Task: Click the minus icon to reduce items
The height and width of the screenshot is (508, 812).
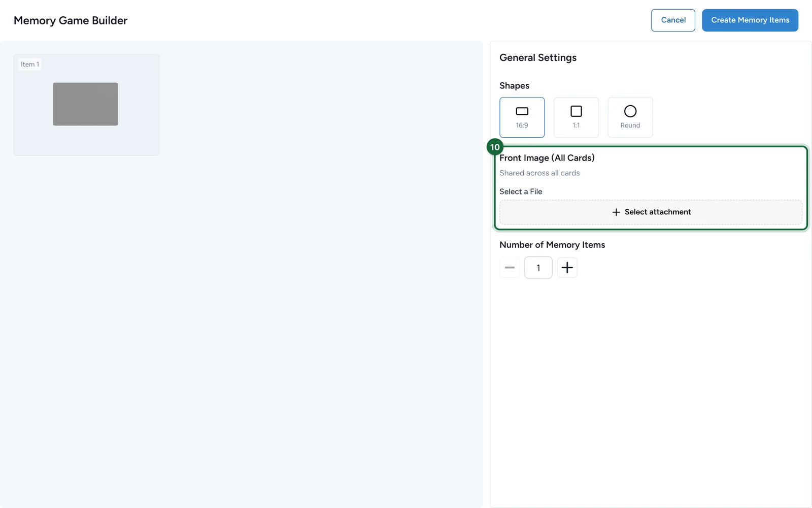Action: tap(510, 268)
